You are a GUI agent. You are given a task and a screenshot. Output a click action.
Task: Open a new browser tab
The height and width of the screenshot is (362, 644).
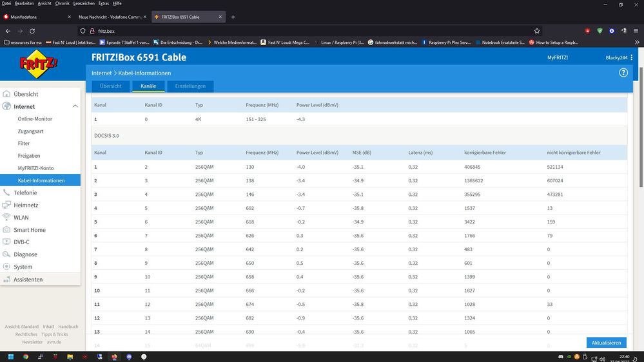233,17
